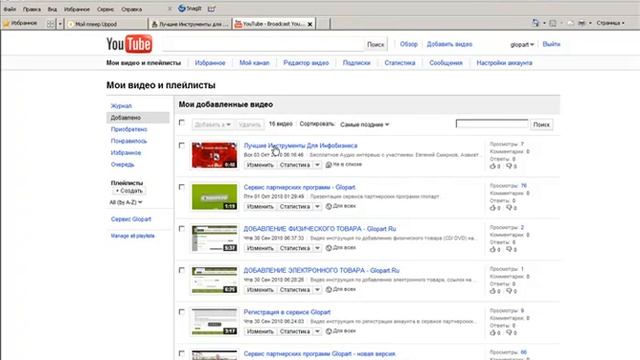This screenshot has height=360, width=640.
Task: Click like thumb icon for Лучшие Инструменты video
Action: [x=493, y=166]
